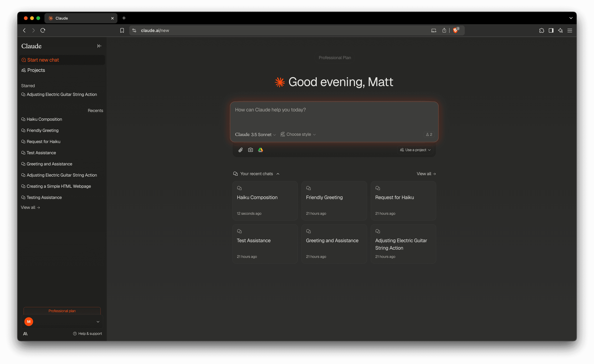Click the browser forward arrow
Image resolution: width=594 pixels, height=364 pixels.
(34, 30)
